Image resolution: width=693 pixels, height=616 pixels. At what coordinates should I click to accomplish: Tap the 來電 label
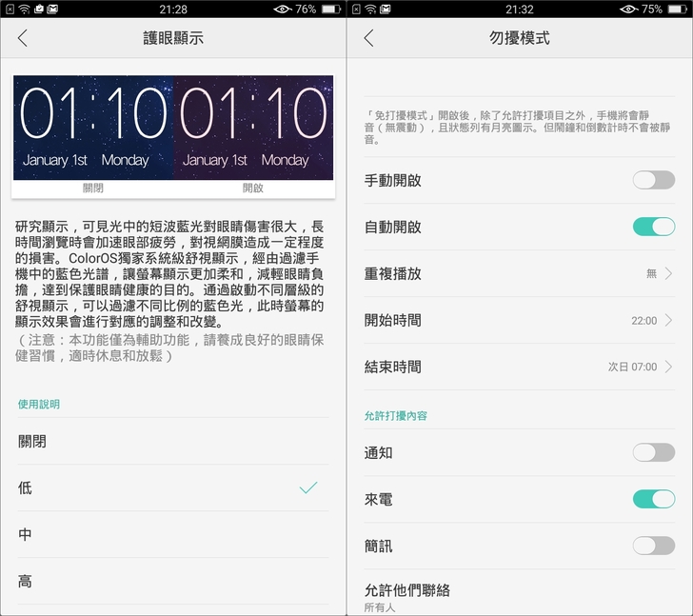[378, 499]
